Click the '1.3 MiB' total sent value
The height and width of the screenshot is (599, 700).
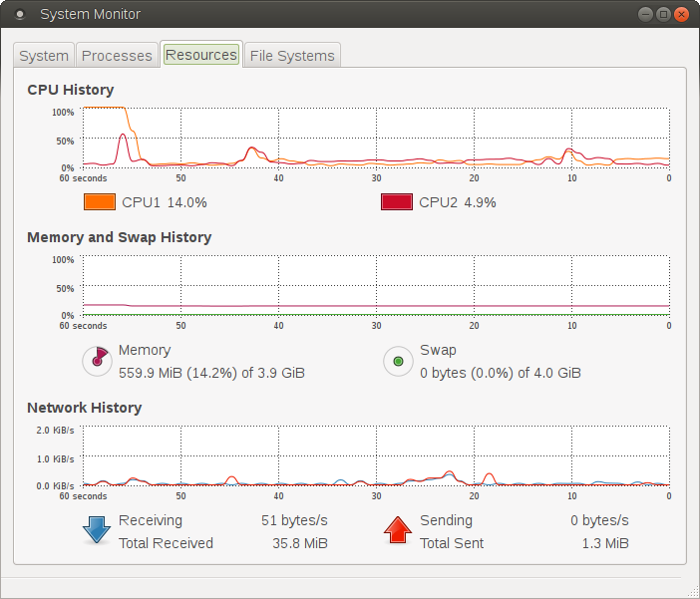(x=605, y=543)
